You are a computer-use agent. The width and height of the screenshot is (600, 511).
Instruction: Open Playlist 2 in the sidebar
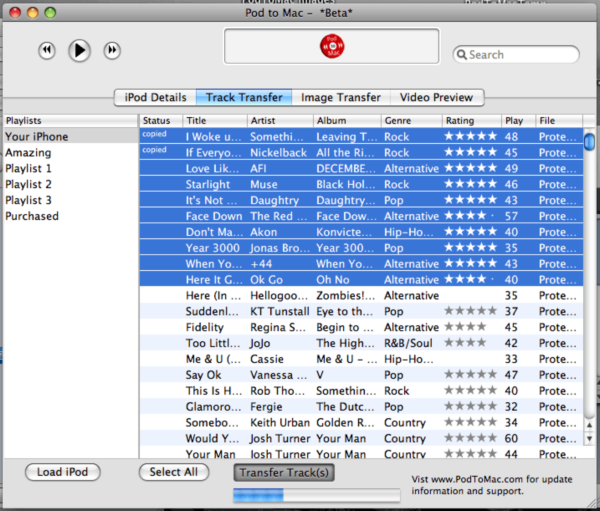point(71,184)
